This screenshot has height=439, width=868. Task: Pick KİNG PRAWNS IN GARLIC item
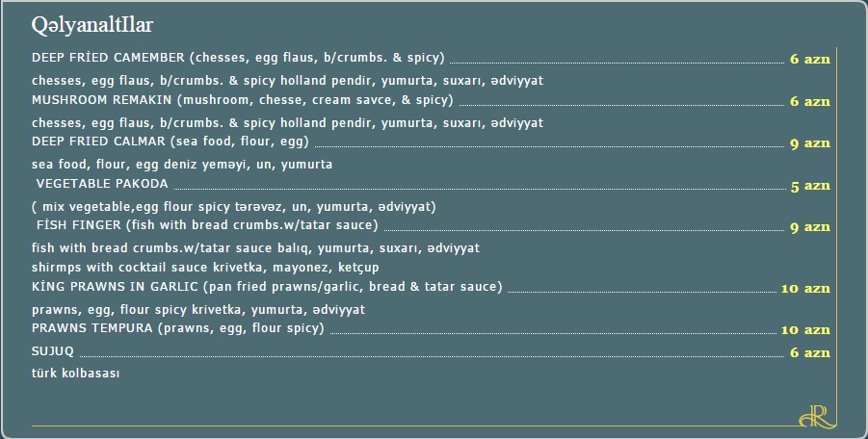click(267, 287)
